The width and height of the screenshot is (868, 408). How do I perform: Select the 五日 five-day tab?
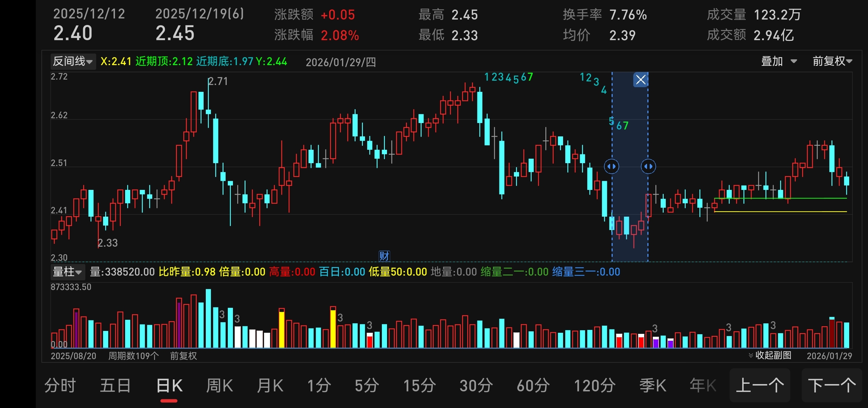(115, 386)
